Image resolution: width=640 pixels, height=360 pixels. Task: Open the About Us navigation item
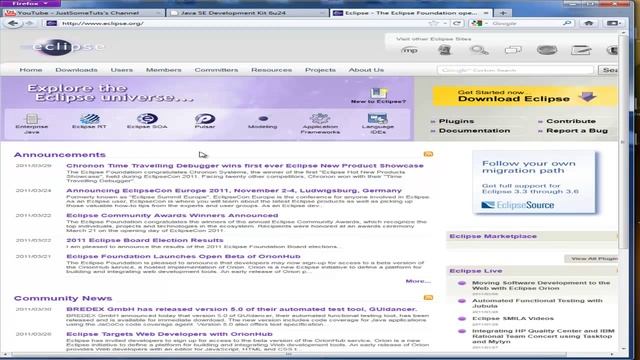click(366, 70)
